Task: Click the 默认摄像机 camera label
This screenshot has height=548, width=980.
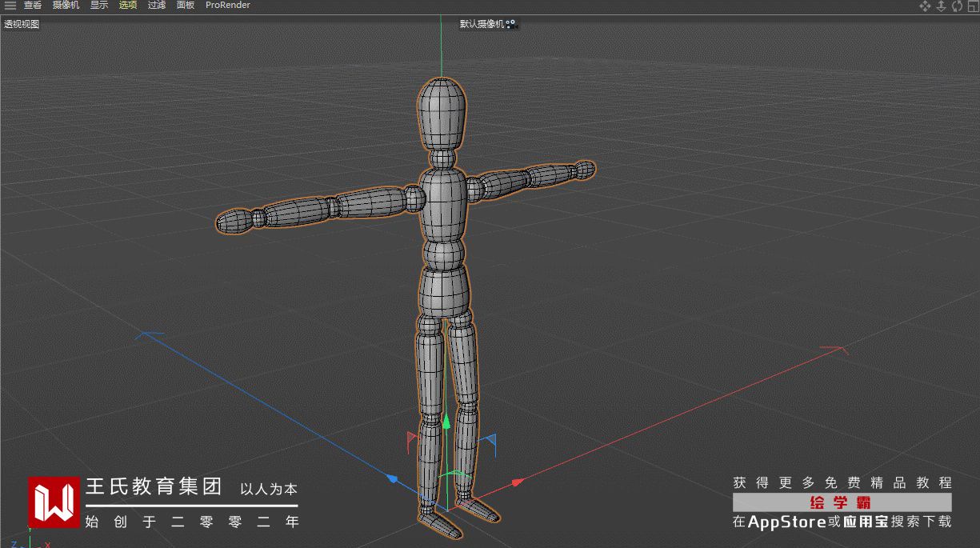Action: [482, 24]
